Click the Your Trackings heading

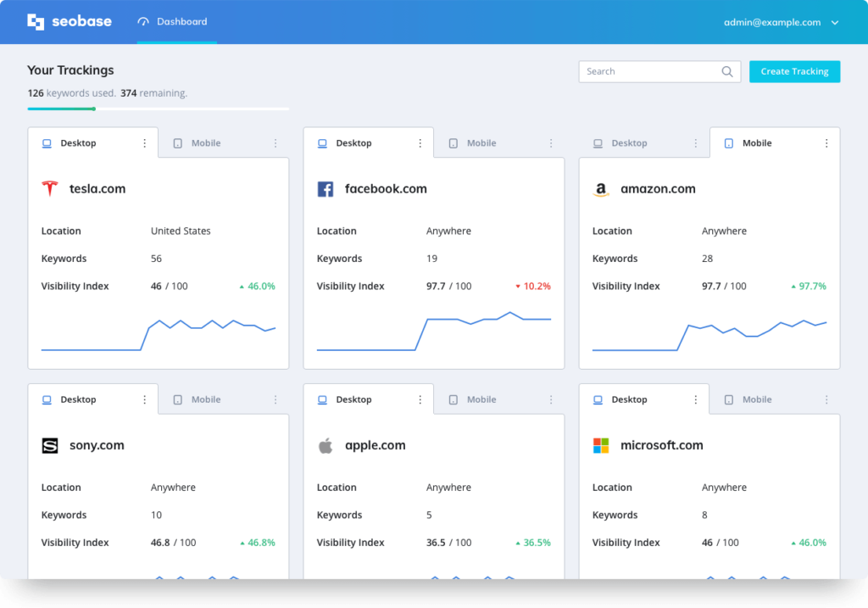[71, 70]
